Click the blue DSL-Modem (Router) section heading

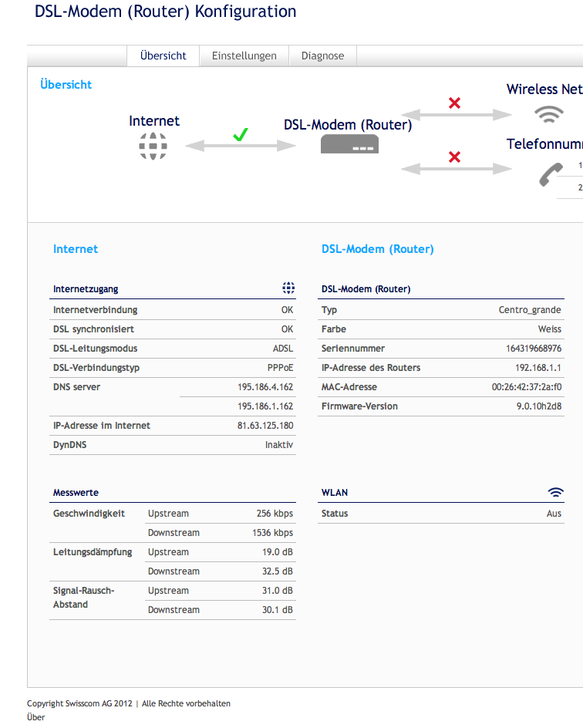point(377,249)
